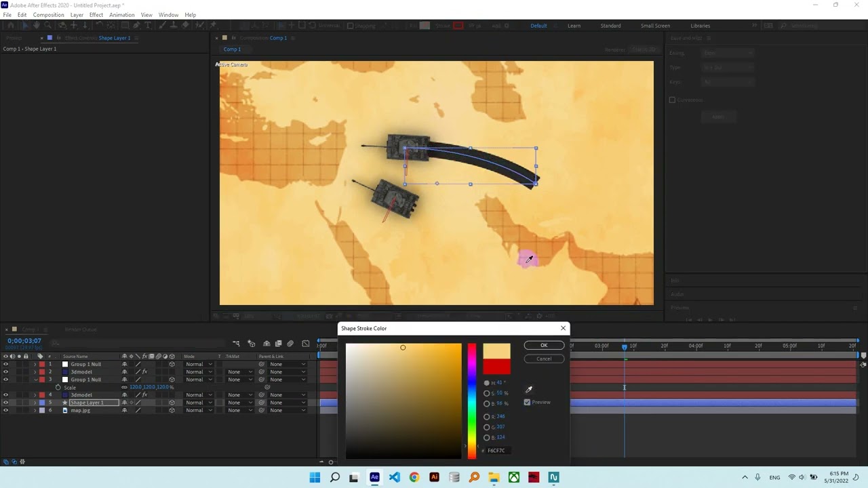Select the S saturation radio button

[486, 393]
